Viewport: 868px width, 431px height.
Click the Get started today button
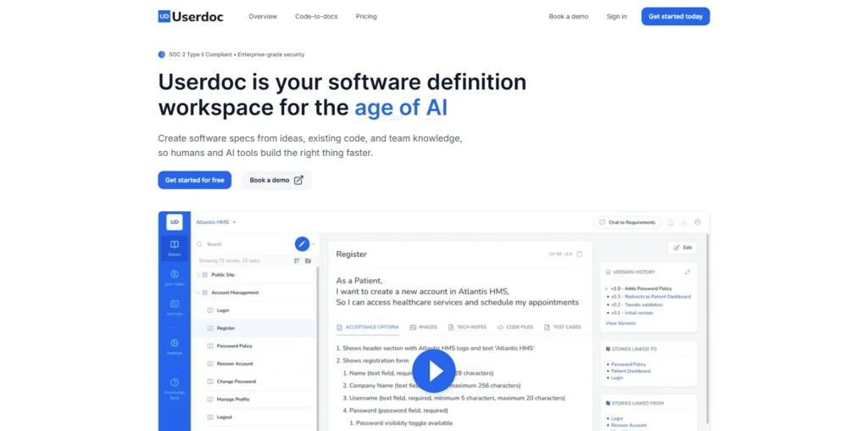tap(676, 17)
